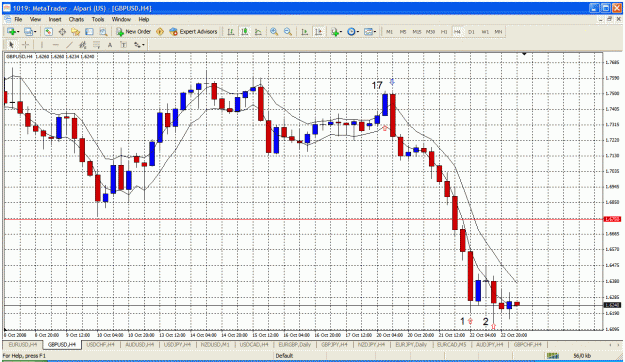Viewport: 625px width, 362px height.
Task: Open the View menu
Action: 35,19
